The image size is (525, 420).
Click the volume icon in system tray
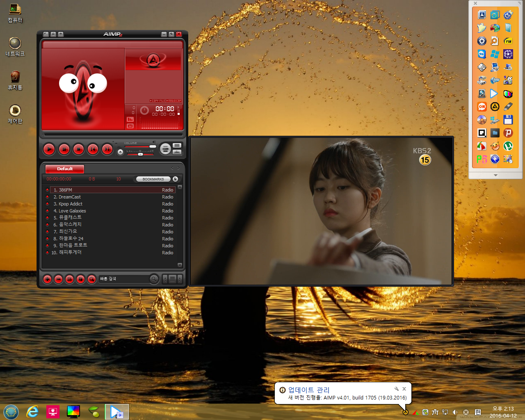(x=455, y=412)
